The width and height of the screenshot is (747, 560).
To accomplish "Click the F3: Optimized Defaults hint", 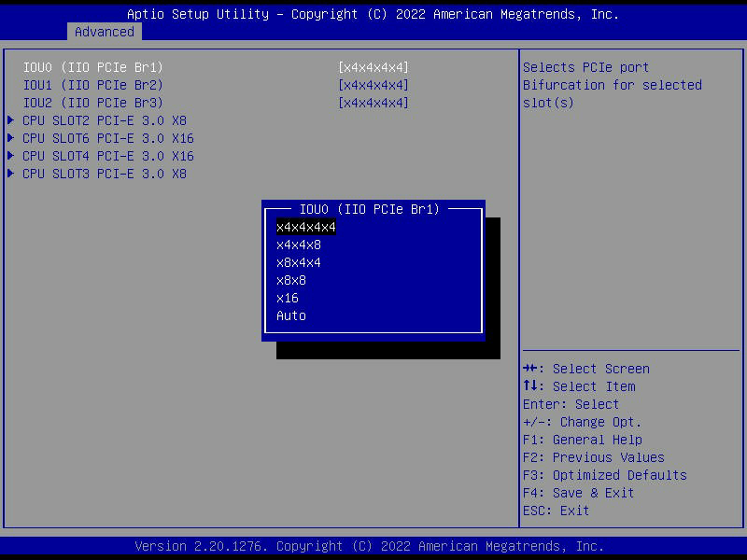I will [x=604, y=475].
